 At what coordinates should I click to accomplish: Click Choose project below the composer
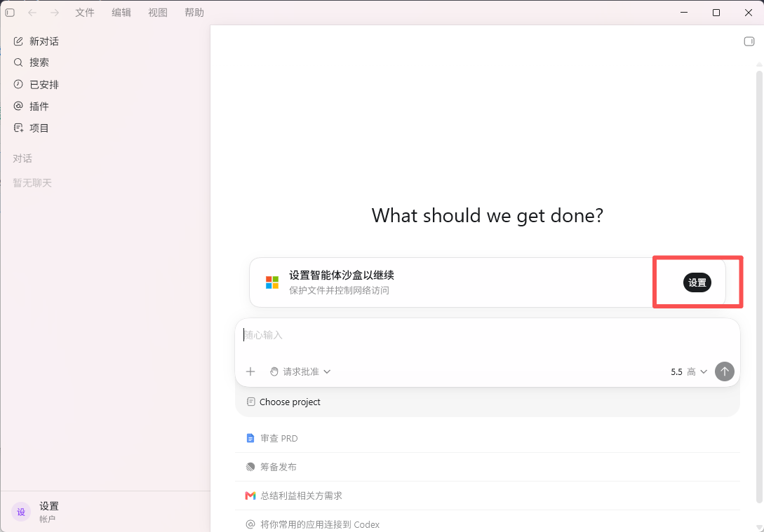click(x=283, y=402)
